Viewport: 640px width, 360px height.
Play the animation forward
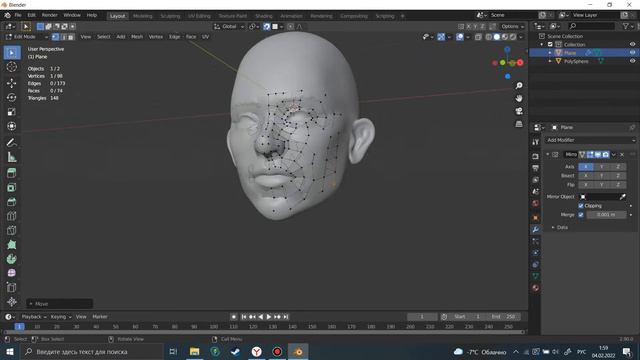pos(269,317)
